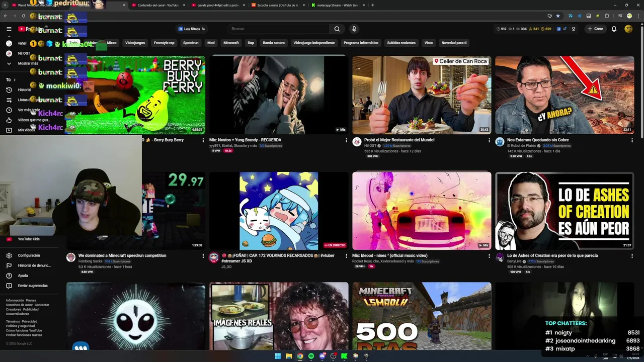The width and height of the screenshot is (644, 362).
Task: Open the YouTube hamburger guide menu
Action: (9, 29)
